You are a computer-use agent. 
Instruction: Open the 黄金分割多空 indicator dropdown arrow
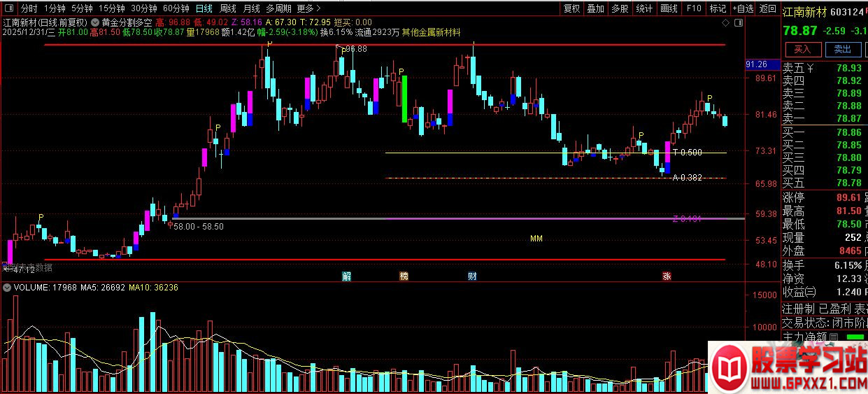click(95, 22)
